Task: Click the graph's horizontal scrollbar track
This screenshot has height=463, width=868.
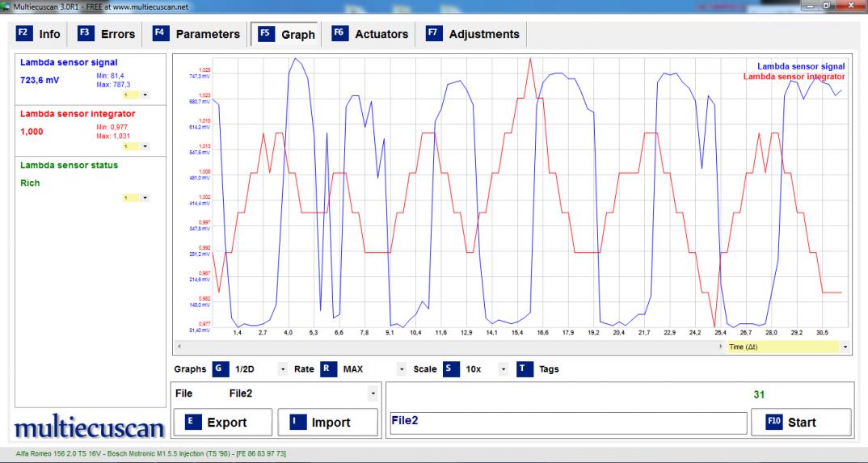Action: [445, 347]
